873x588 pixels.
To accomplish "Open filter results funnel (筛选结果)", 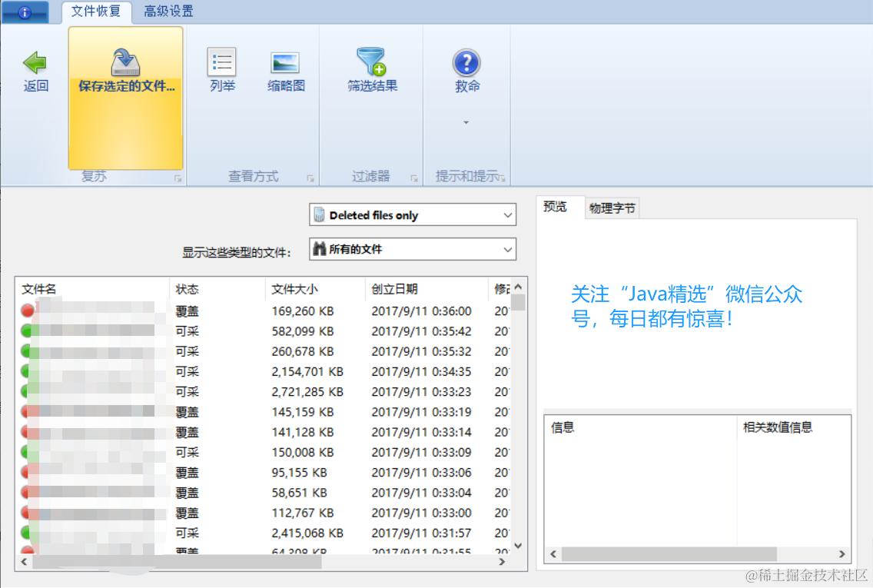I will tap(372, 70).
